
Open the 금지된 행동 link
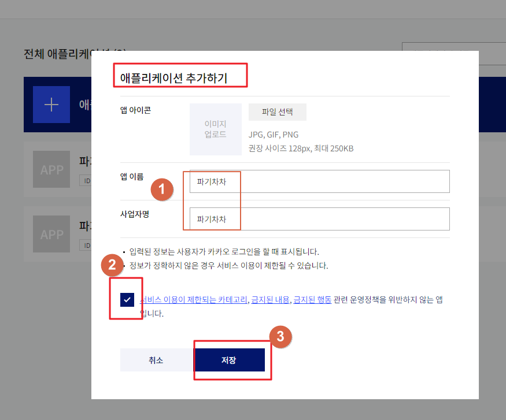click(312, 300)
